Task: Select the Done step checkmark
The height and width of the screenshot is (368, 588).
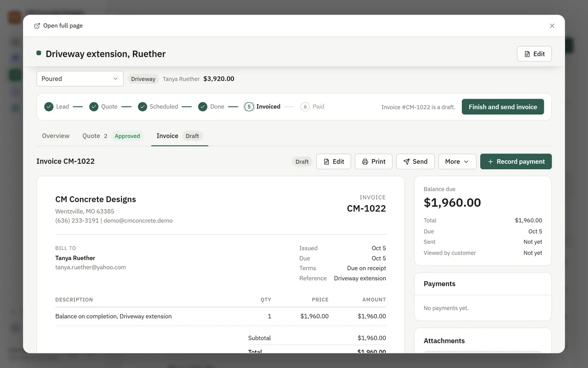Action: [203, 107]
